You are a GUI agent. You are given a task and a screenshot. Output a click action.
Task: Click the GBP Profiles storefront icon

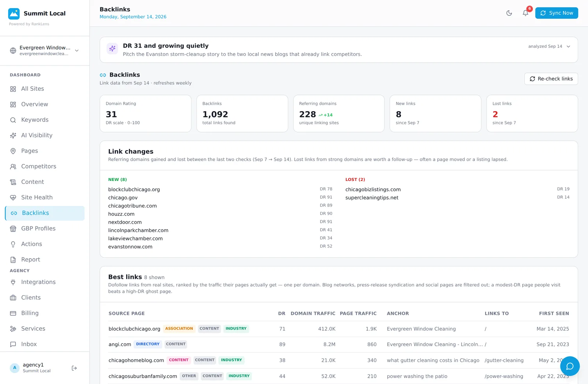tap(13, 229)
